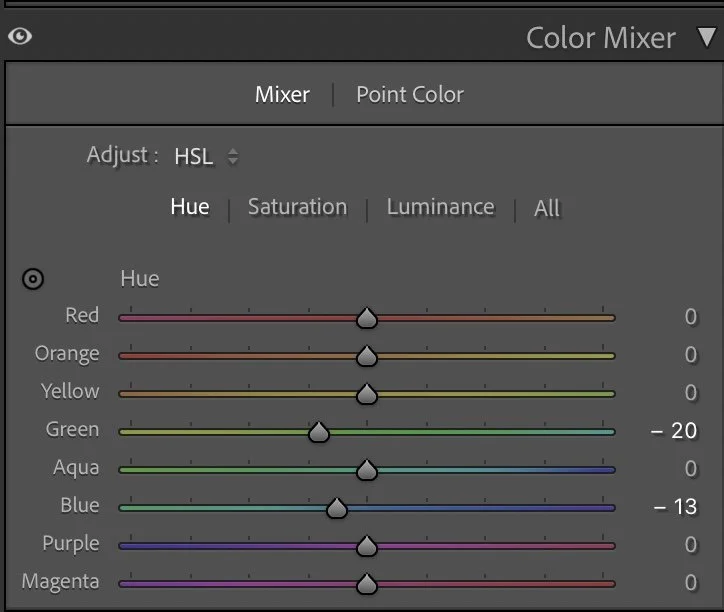Screen dimensions: 724x612
Task: Click the HSL dropdown up-down arrows
Action: (x=233, y=157)
